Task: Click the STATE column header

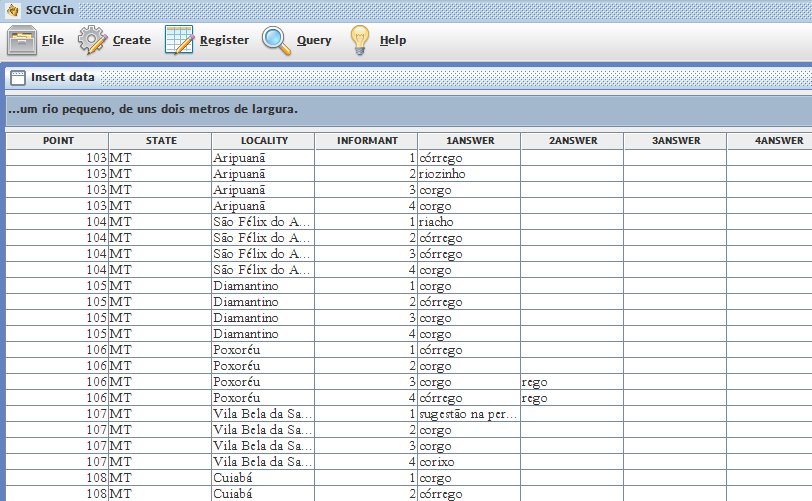Action: pos(161,141)
